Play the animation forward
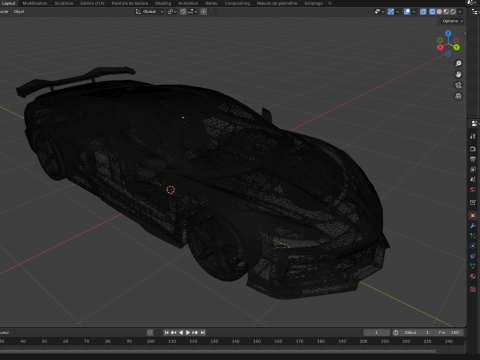The image size is (480, 360). [x=188, y=333]
